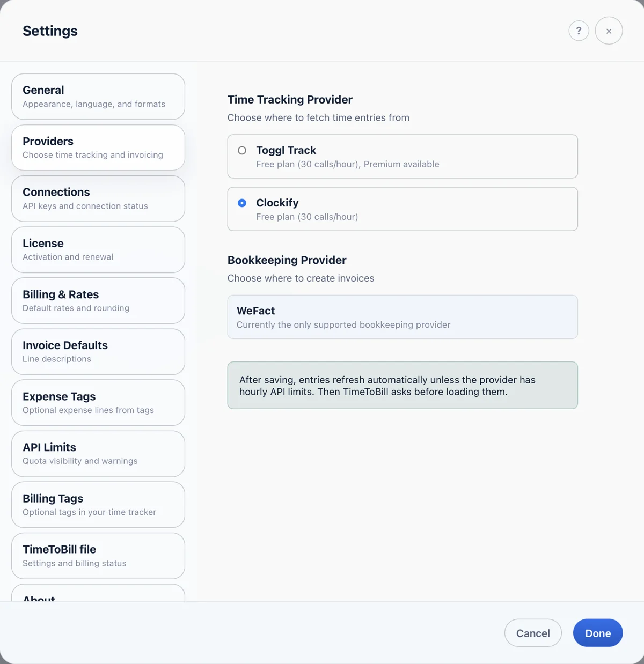
Task: Select the Toggl Track radio button
Action: pyautogui.click(x=242, y=151)
